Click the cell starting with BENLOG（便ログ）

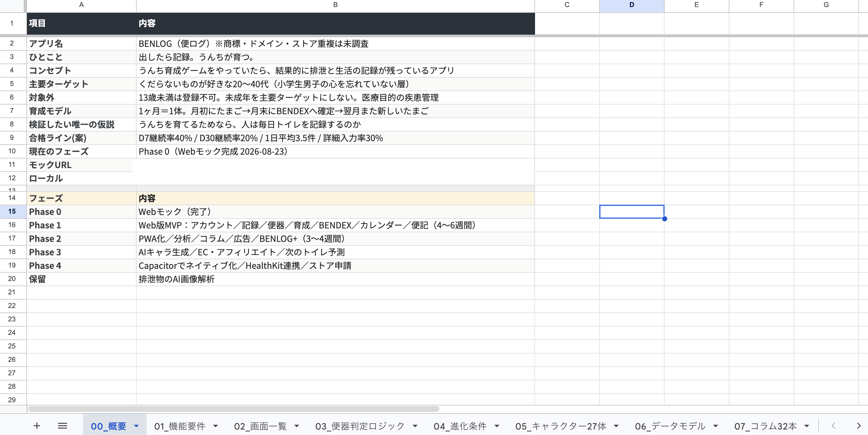335,44
